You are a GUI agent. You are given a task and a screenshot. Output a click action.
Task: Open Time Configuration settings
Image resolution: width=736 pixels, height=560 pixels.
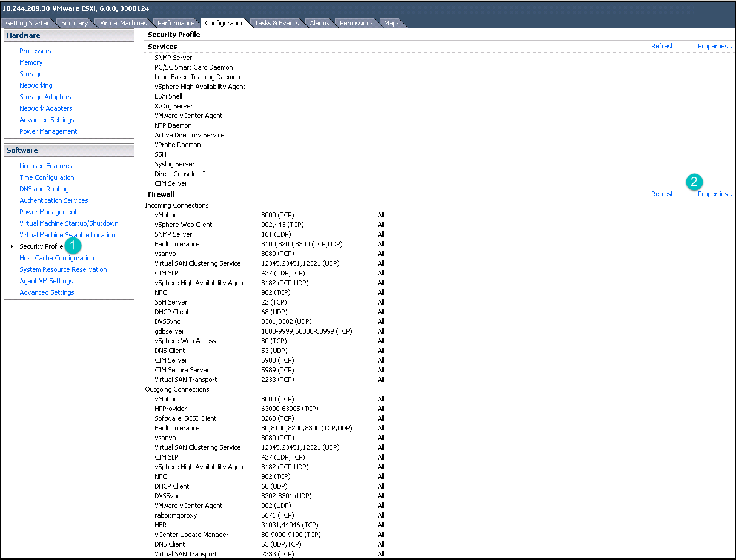click(x=47, y=177)
